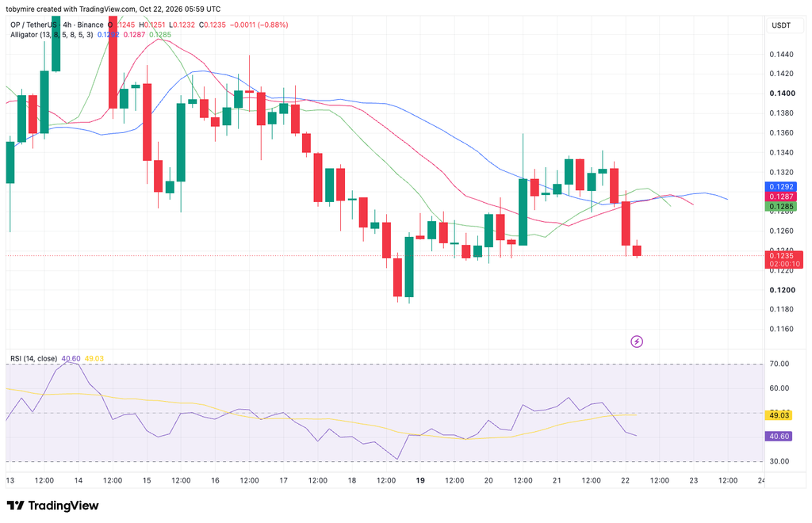Click date 23 on time axis

coord(693,480)
